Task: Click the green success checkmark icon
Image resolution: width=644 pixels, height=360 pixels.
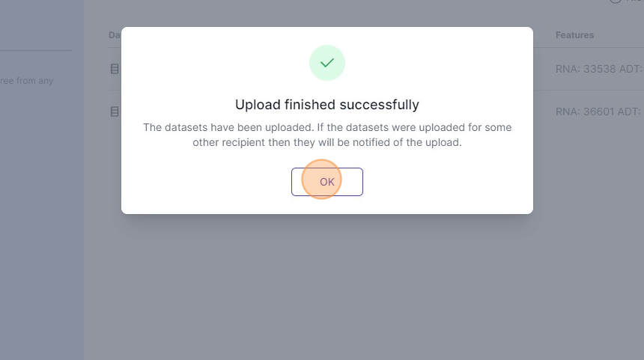Action: 327,63
